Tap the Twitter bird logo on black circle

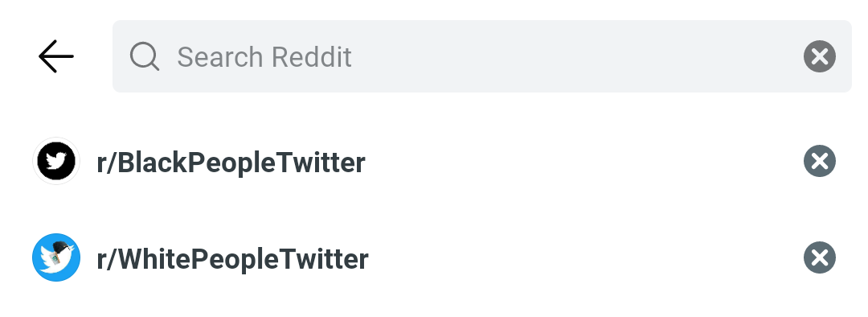click(56, 161)
